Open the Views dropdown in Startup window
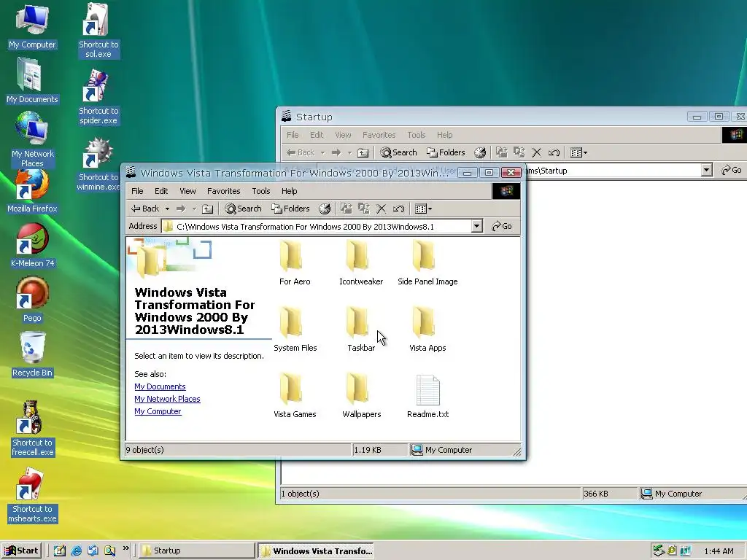The width and height of the screenshot is (747, 560). pyautogui.click(x=578, y=152)
